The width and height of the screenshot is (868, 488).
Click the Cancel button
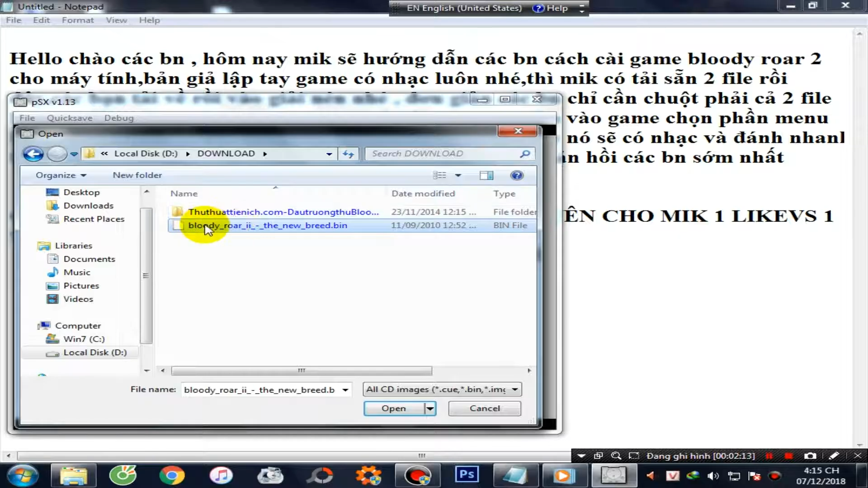485,408
